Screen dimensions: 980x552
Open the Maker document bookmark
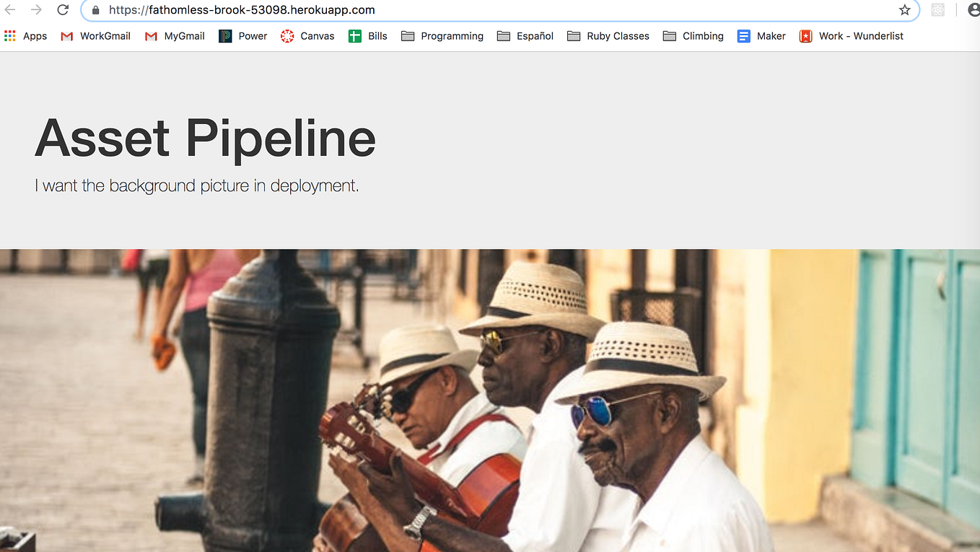point(761,36)
